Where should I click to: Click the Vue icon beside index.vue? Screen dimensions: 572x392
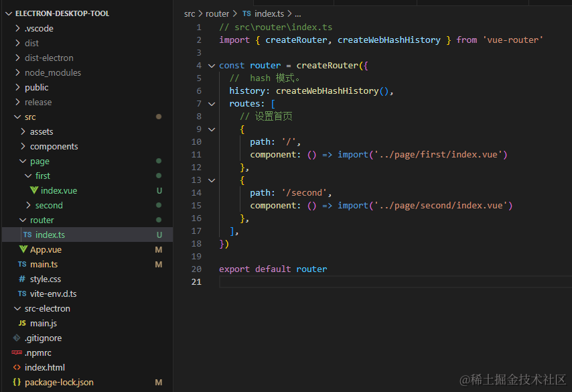tap(34, 190)
